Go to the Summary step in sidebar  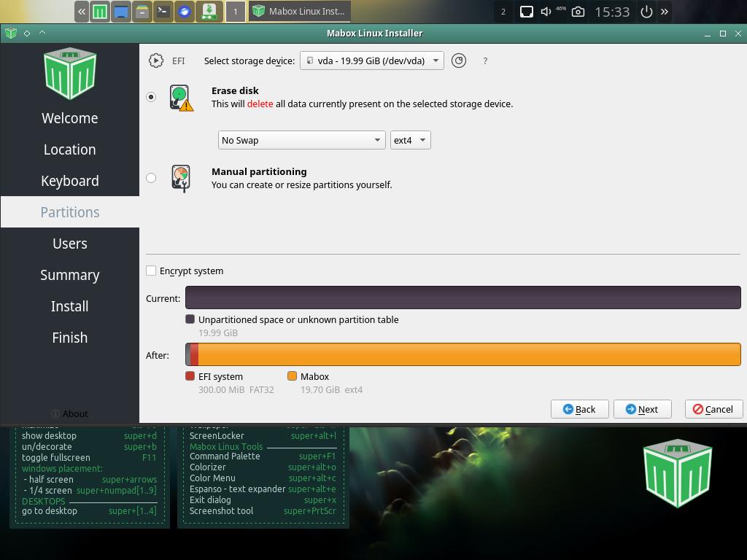[70, 275]
